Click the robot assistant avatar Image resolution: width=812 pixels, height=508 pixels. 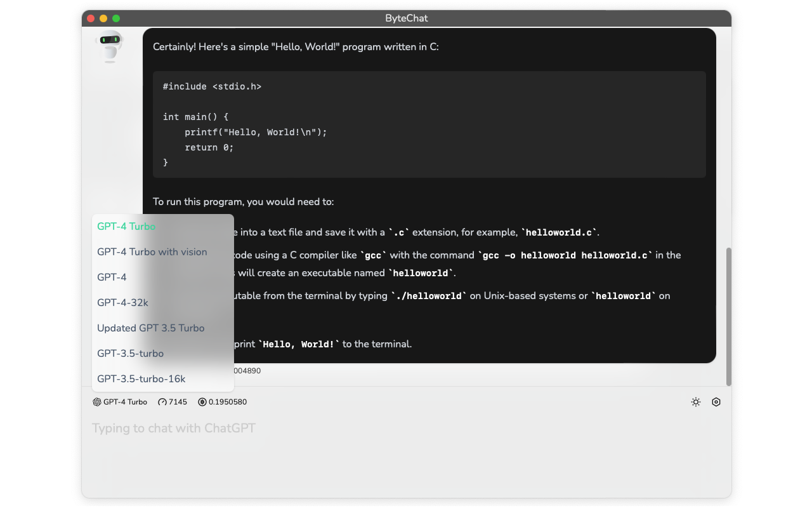tap(110, 46)
